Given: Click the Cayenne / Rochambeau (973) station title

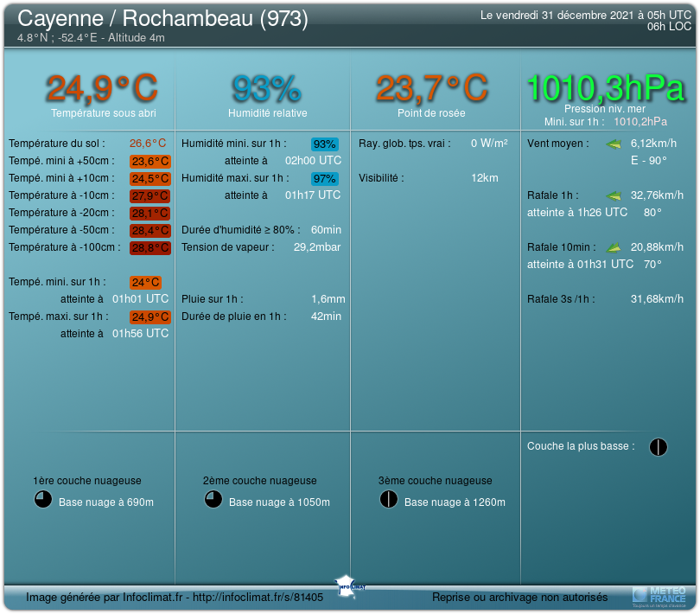Looking at the screenshot, I should tap(162, 18).
